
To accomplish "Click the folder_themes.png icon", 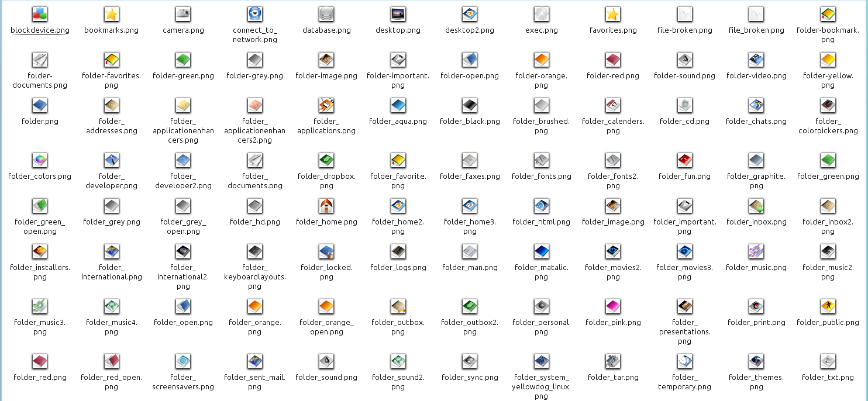I will 756,361.
